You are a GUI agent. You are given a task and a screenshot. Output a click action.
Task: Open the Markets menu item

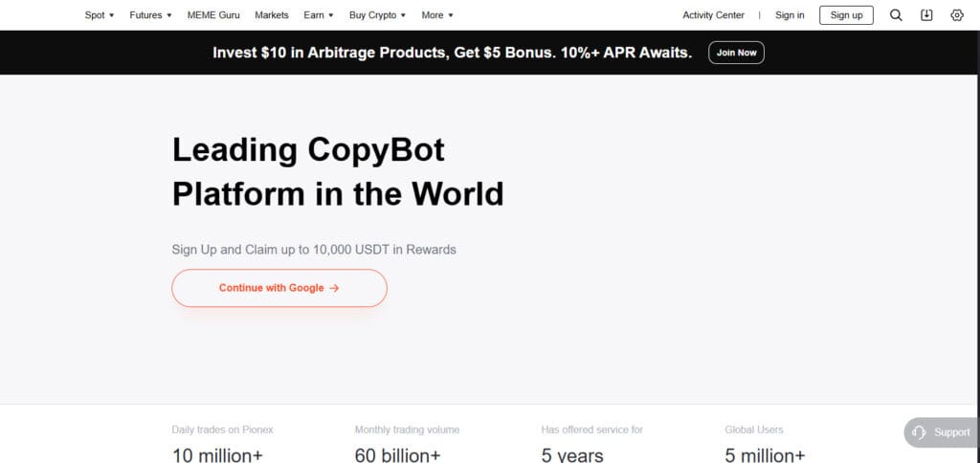272,15
